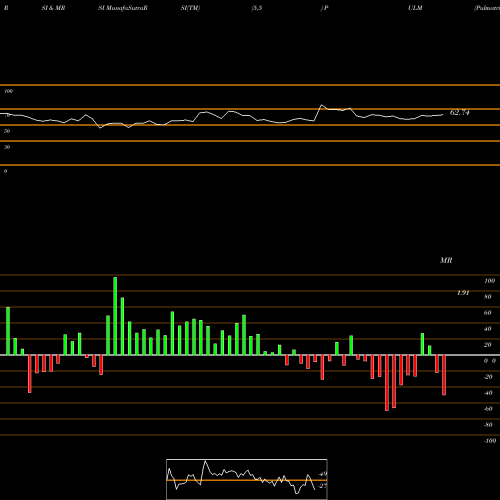Image resolution: width=500 pixels, height=500 pixels.
Task: Click the RSI value 62.74 label
Action: (459, 113)
